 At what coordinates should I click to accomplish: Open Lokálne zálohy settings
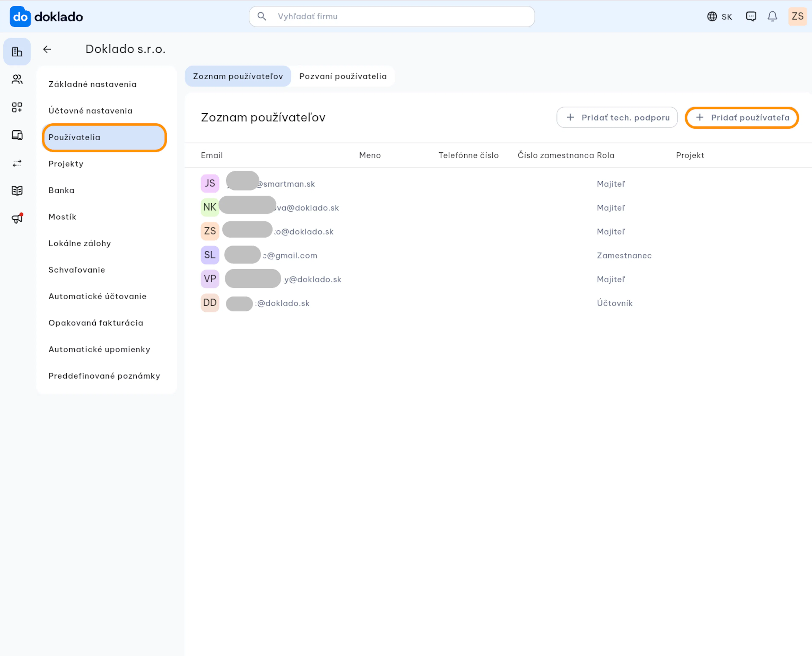(80, 243)
